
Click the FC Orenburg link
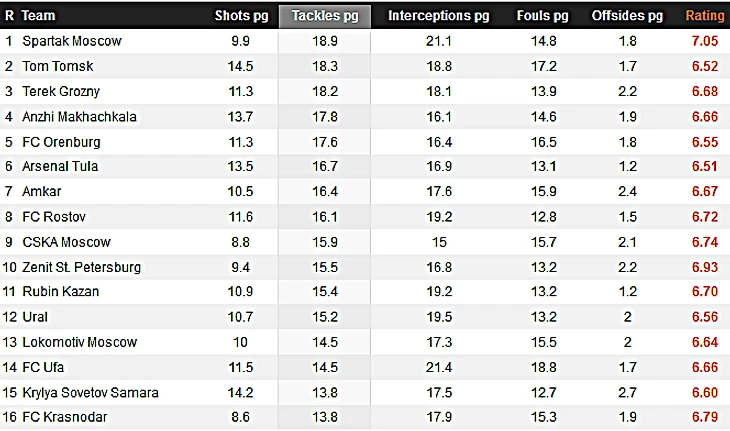[62, 142]
